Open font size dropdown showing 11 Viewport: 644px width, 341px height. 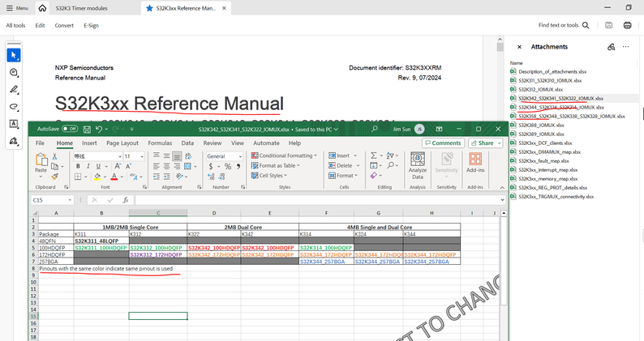click(142, 156)
